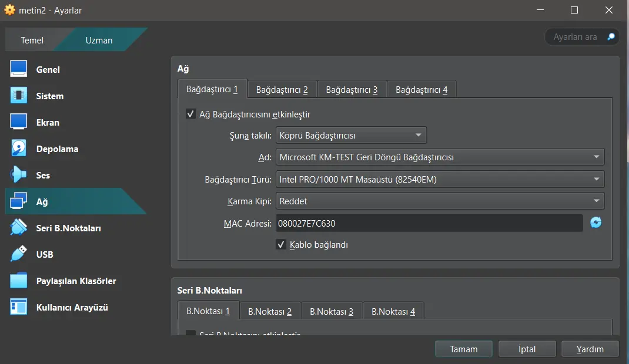Open Seri B.Noktaları serial ports icon

click(x=18, y=228)
